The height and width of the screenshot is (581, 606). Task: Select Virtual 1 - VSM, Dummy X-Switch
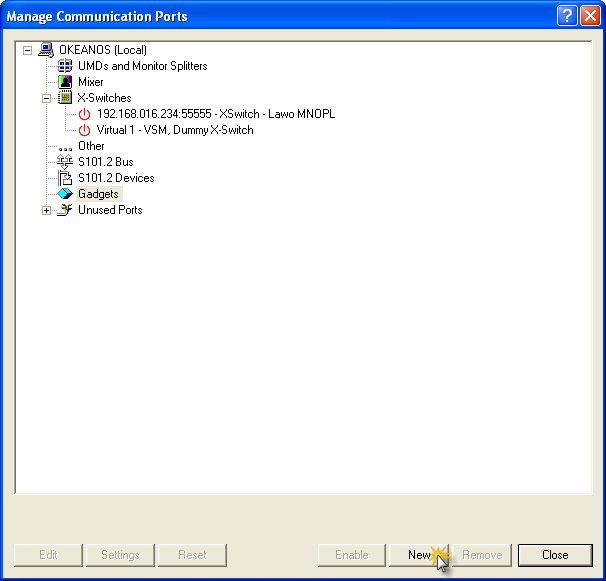tap(175, 130)
